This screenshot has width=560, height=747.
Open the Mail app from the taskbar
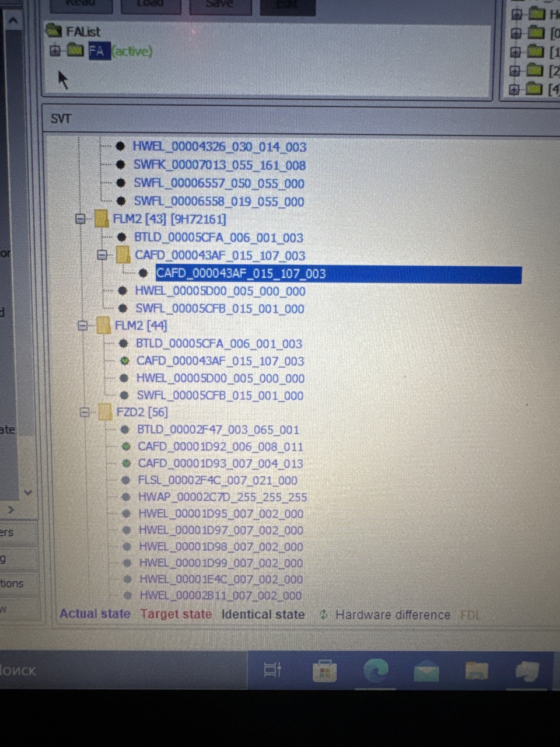426,671
